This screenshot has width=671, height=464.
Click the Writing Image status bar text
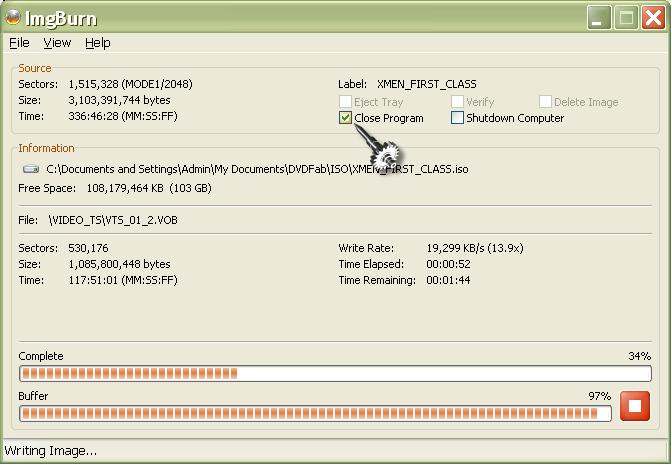tap(50, 451)
